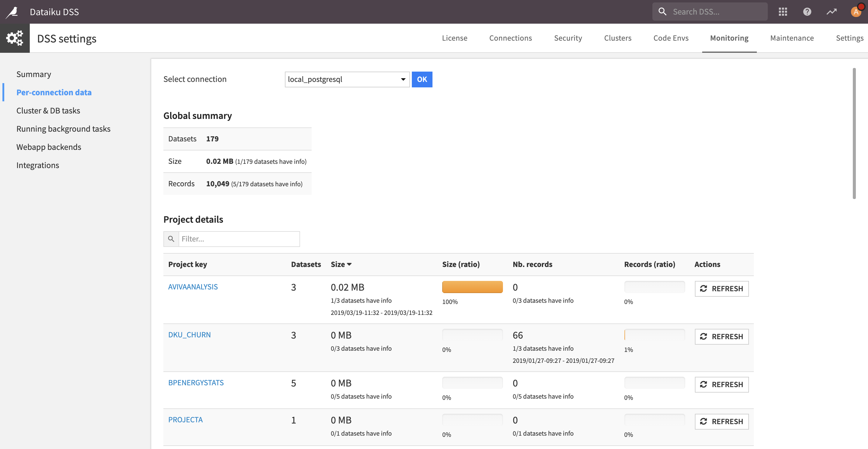Click the Project key column header
The width and height of the screenshot is (868, 449).
[188, 265]
